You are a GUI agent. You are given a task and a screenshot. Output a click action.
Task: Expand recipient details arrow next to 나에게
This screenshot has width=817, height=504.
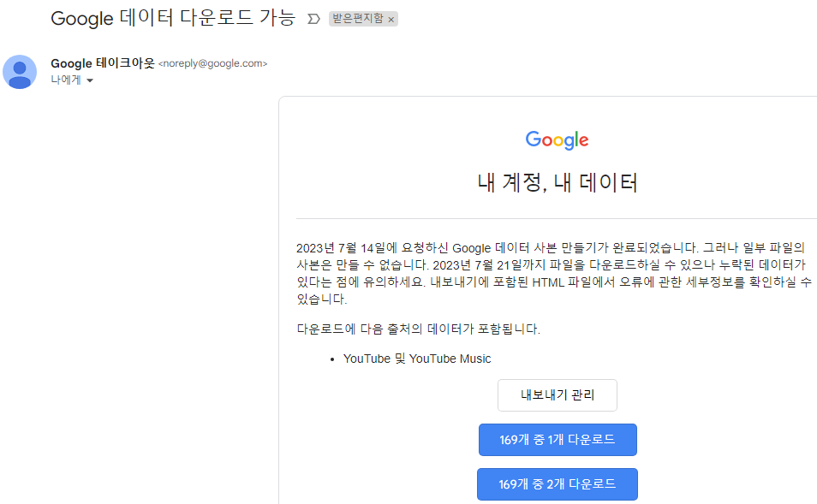(90, 80)
